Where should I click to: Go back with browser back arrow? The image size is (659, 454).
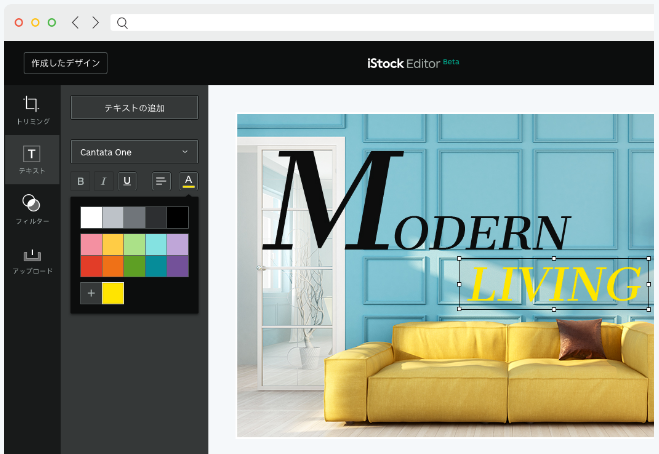click(x=75, y=22)
